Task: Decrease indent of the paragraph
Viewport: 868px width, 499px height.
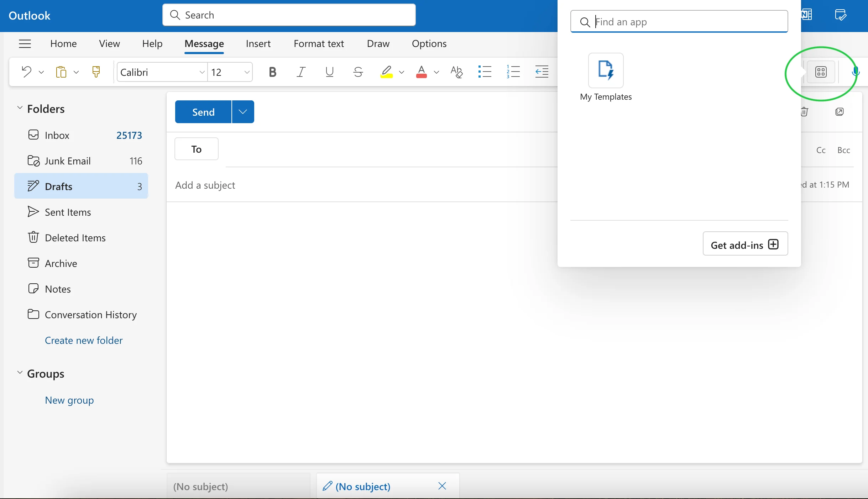Action: pos(542,72)
